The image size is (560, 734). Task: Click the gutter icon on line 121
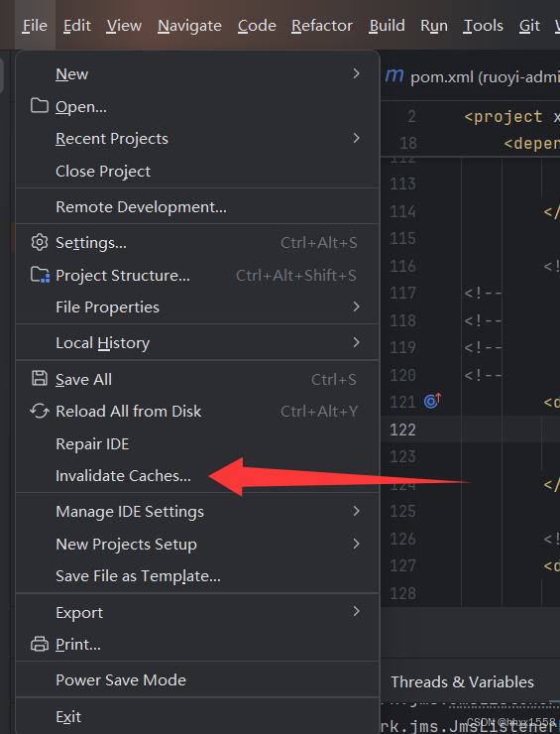[x=432, y=401]
